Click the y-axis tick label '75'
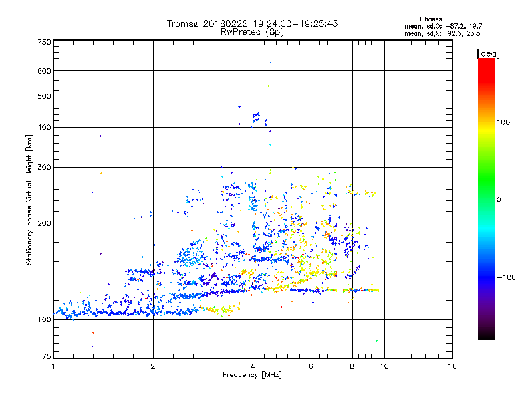Viewport: 532px width, 399px height. [x=47, y=356]
